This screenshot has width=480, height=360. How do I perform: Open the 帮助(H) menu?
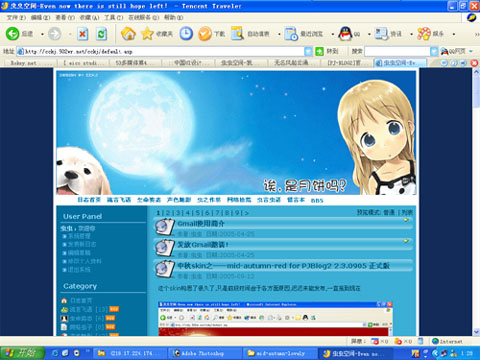(173, 17)
